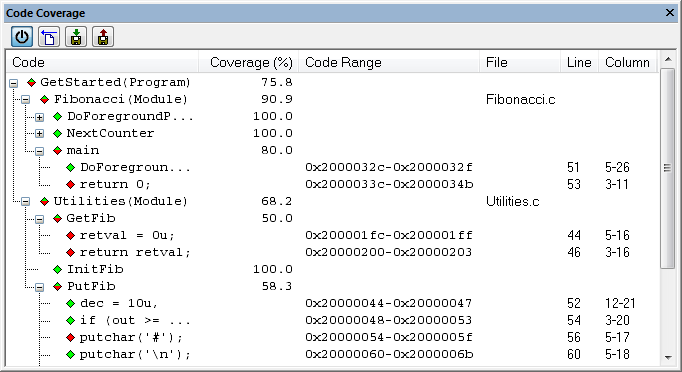The image size is (682, 372).
Task: Close the Code Coverage panel
Action: coord(670,13)
